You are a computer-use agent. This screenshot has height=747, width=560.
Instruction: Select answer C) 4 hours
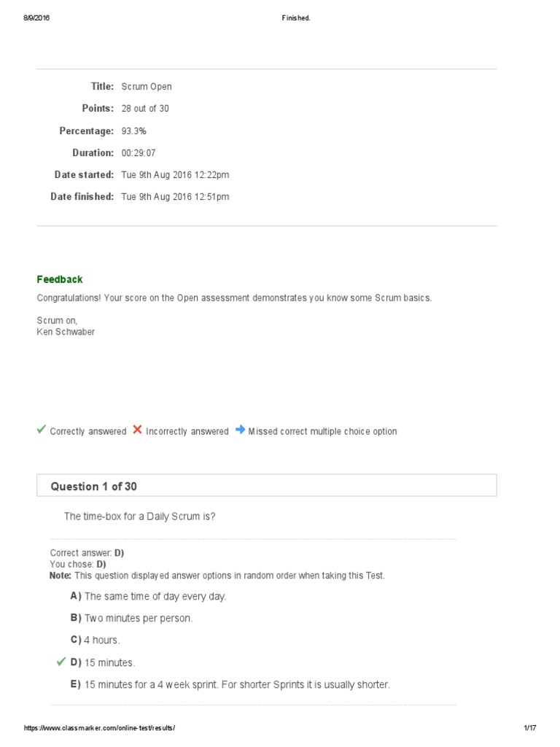pyautogui.click(x=96, y=640)
